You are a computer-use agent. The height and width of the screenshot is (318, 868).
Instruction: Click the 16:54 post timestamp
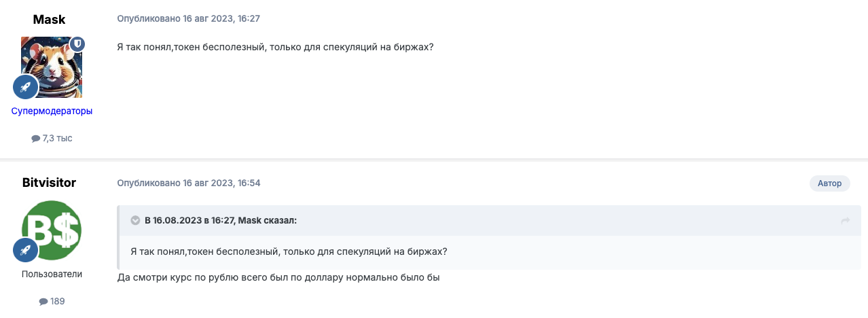coord(189,183)
